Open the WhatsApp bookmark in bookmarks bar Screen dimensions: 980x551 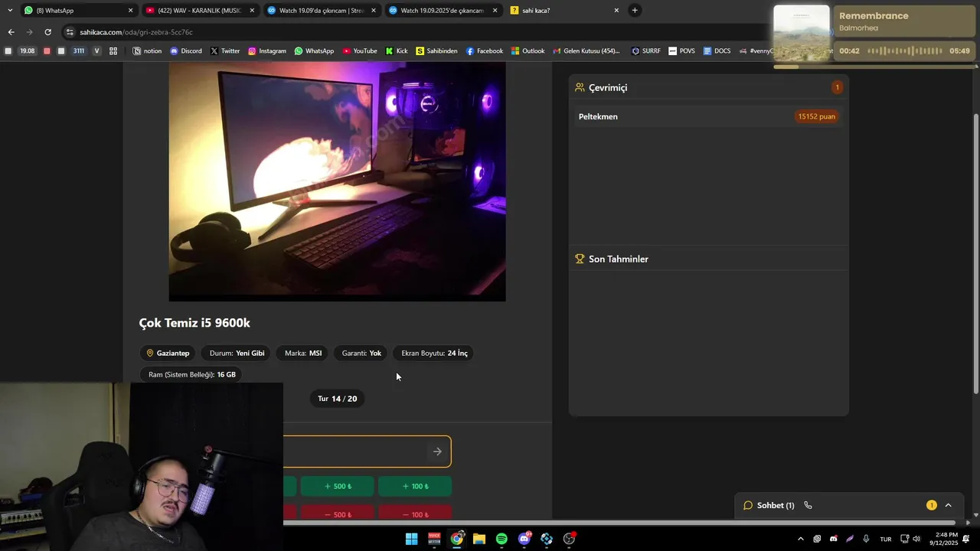(x=314, y=51)
